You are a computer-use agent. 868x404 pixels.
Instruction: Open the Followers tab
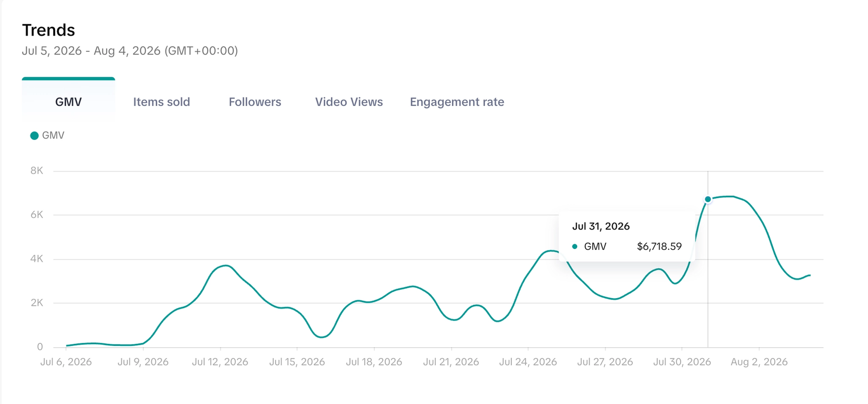pyautogui.click(x=255, y=102)
